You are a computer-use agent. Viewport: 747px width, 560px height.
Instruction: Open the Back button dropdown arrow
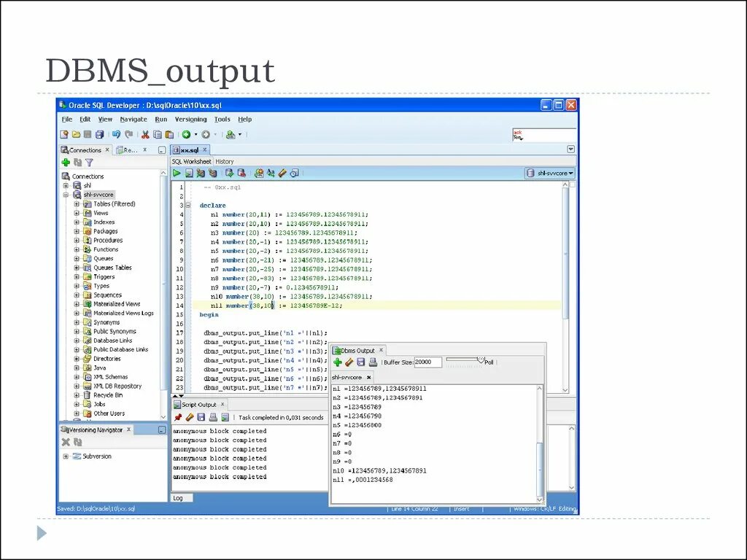pos(196,135)
